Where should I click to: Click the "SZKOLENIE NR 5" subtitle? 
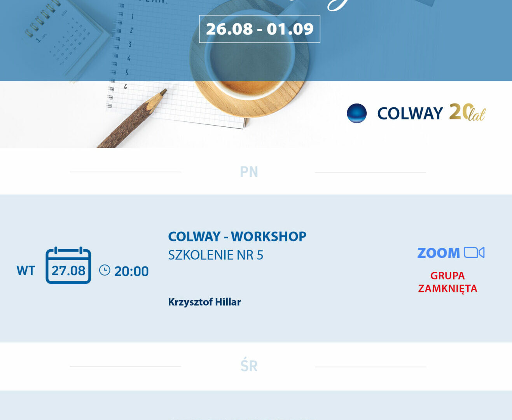216,255
